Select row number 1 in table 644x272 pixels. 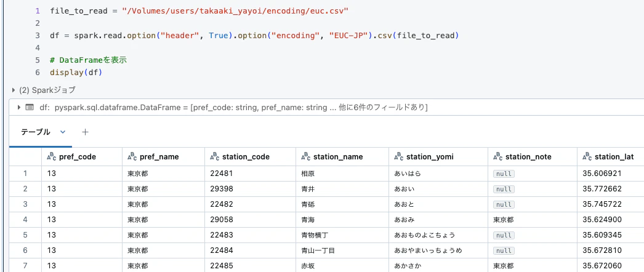pos(25,174)
